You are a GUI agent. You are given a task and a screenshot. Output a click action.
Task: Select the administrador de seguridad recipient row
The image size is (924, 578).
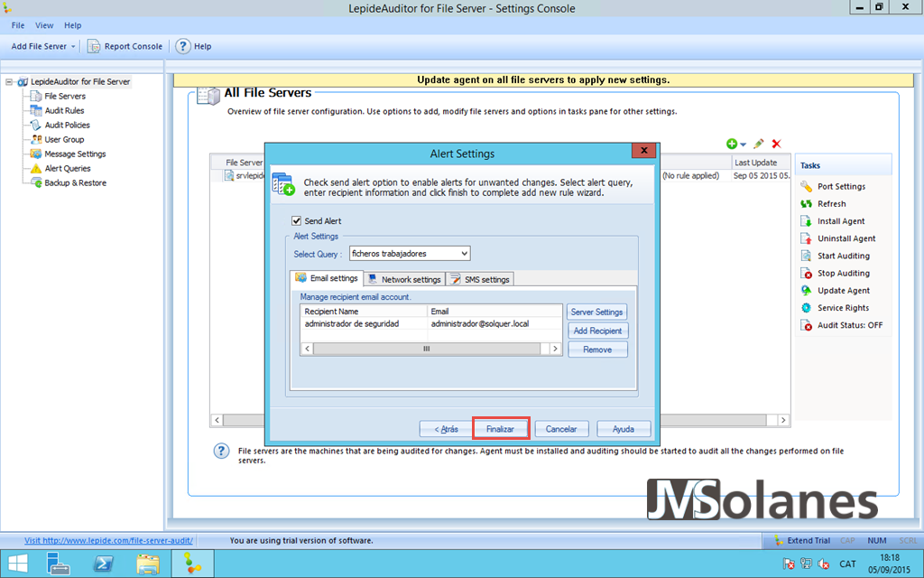click(x=431, y=324)
